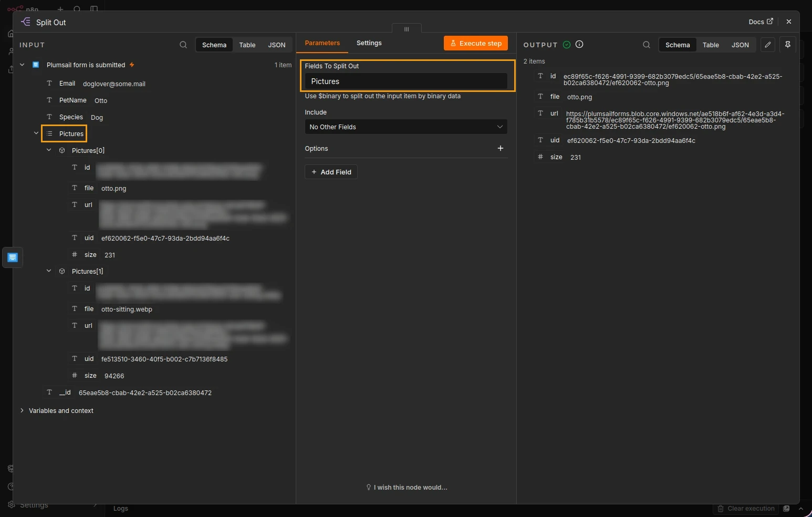Click the lightbulb icon by I wish this node would
Screen dimensions: 812x517
tap(369, 488)
